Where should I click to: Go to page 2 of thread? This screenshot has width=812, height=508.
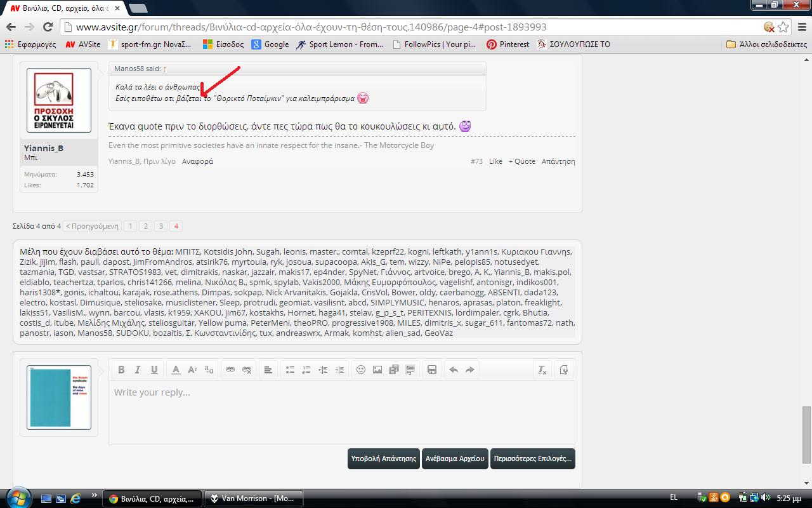(145, 226)
